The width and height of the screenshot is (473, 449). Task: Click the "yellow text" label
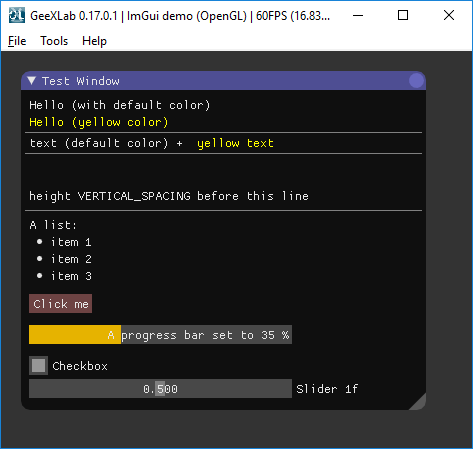coord(235,143)
